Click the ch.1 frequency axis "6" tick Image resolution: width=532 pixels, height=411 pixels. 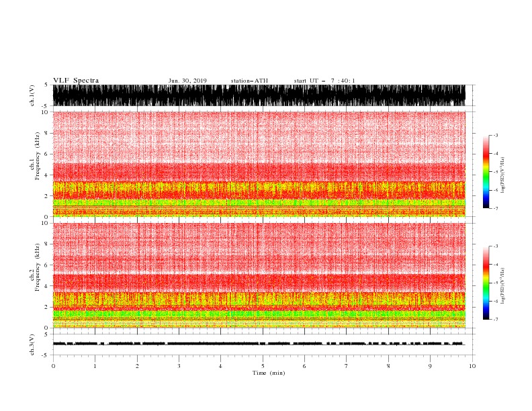click(x=46, y=154)
